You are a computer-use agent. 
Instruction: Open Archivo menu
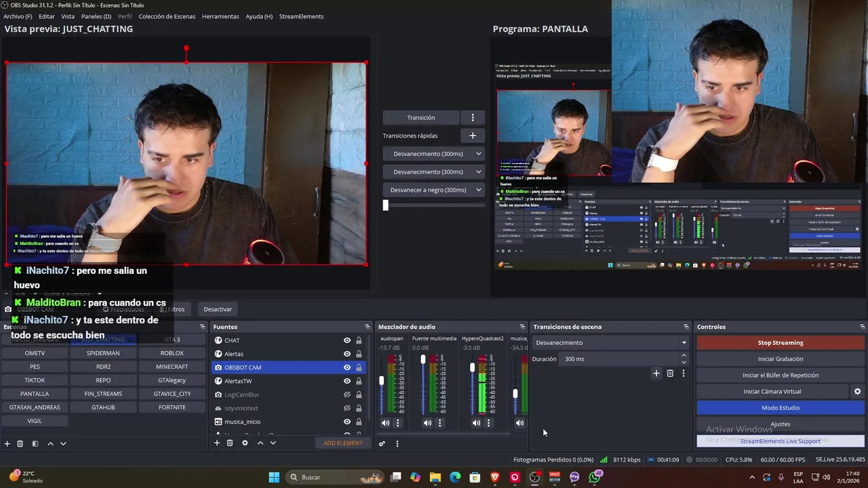pos(18,16)
